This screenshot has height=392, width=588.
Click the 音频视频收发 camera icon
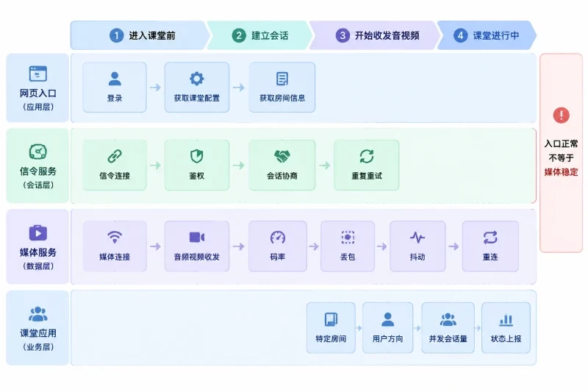197,238
